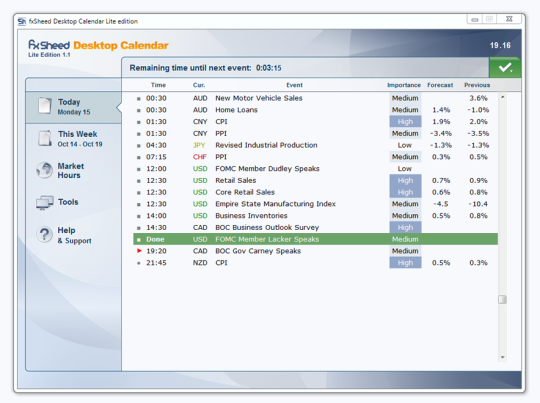Select the CNY PPI event

coord(315,133)
